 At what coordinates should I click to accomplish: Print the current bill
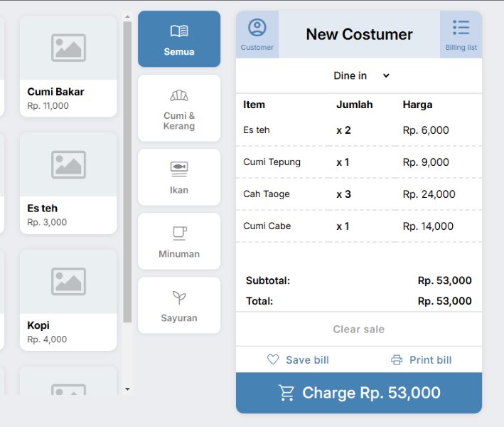[x=421, y=360]
